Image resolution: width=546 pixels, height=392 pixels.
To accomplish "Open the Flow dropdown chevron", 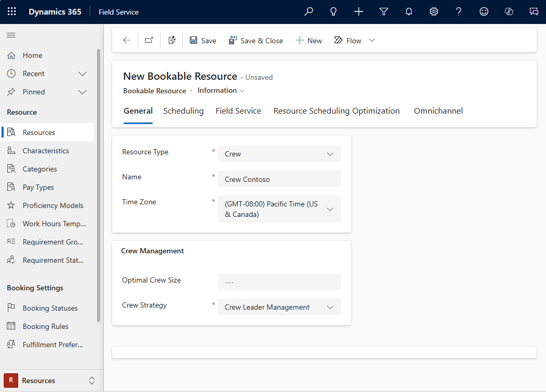I will pos(372,40).
